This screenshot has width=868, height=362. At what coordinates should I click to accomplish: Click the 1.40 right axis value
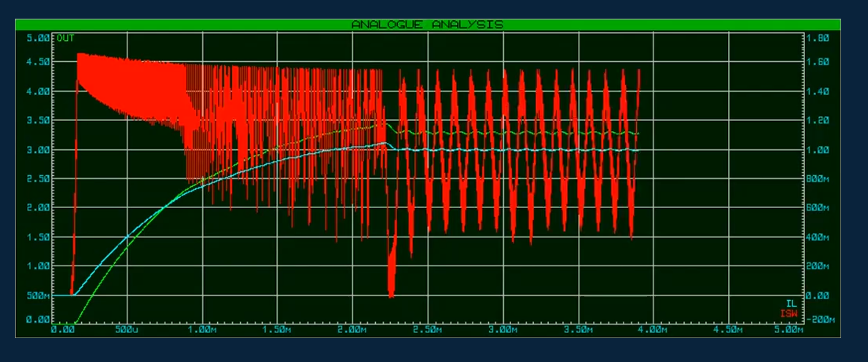(x=818, y=91)
